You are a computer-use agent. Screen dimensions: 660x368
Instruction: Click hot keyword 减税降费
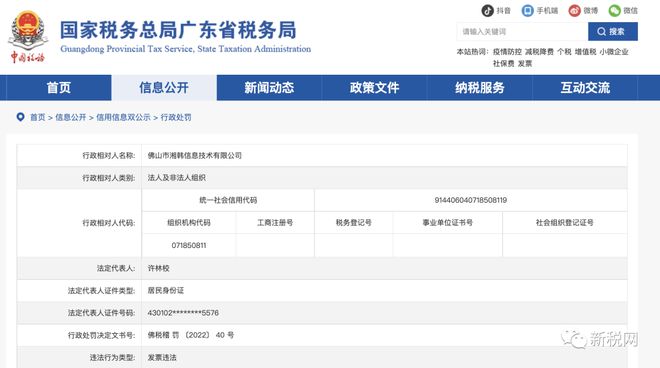coord(539,52)
